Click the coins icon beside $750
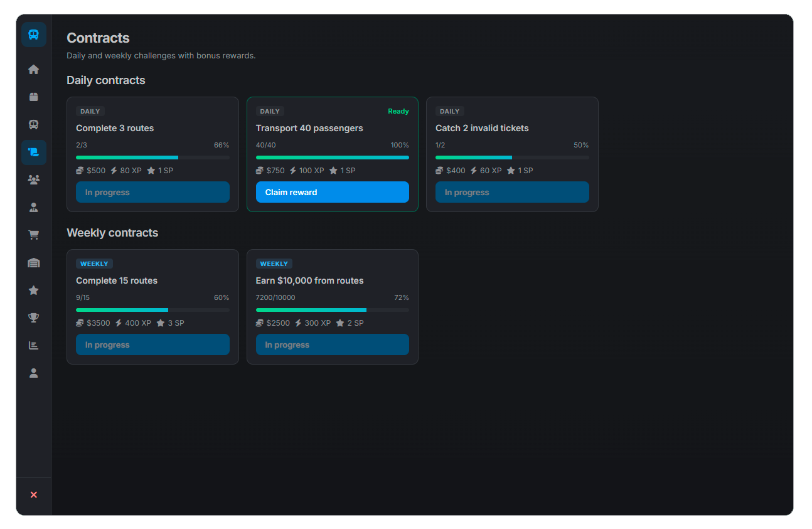The width and height of the screenshot is (812, 529). tap(260, 171)
